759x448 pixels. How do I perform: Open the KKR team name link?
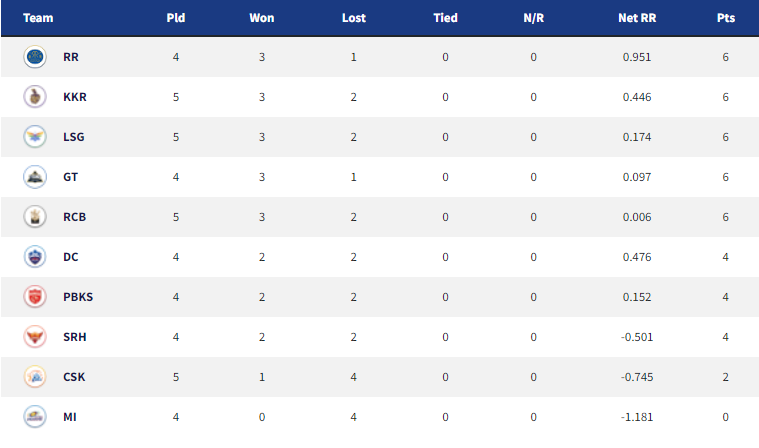[x=75, y=97]
